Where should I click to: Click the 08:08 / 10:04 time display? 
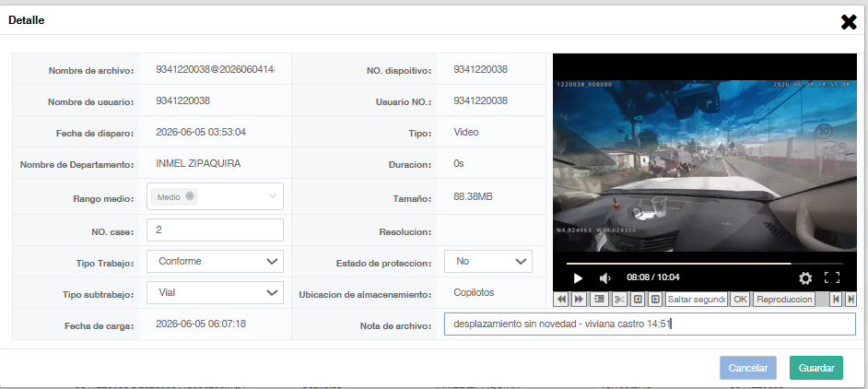click(653, 277)
